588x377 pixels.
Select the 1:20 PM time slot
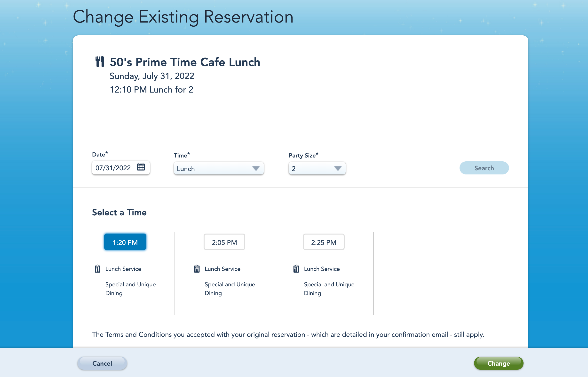(125, 242)
